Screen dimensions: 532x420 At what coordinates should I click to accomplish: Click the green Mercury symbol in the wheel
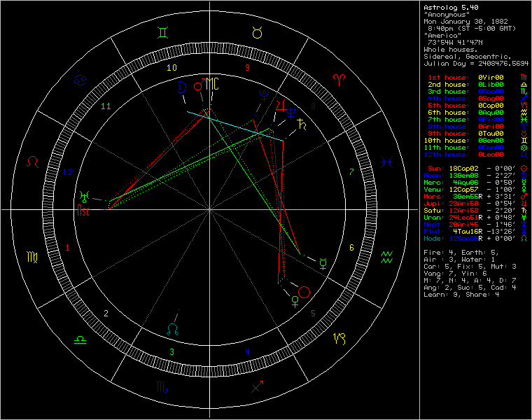click(323, 264)
